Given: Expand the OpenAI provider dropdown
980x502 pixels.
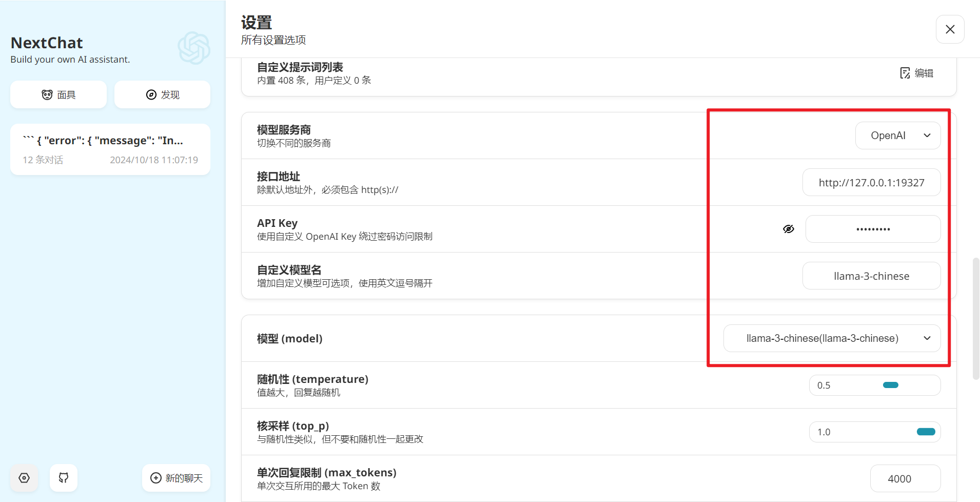Looking at the screenshot, I should click(897, 136).
